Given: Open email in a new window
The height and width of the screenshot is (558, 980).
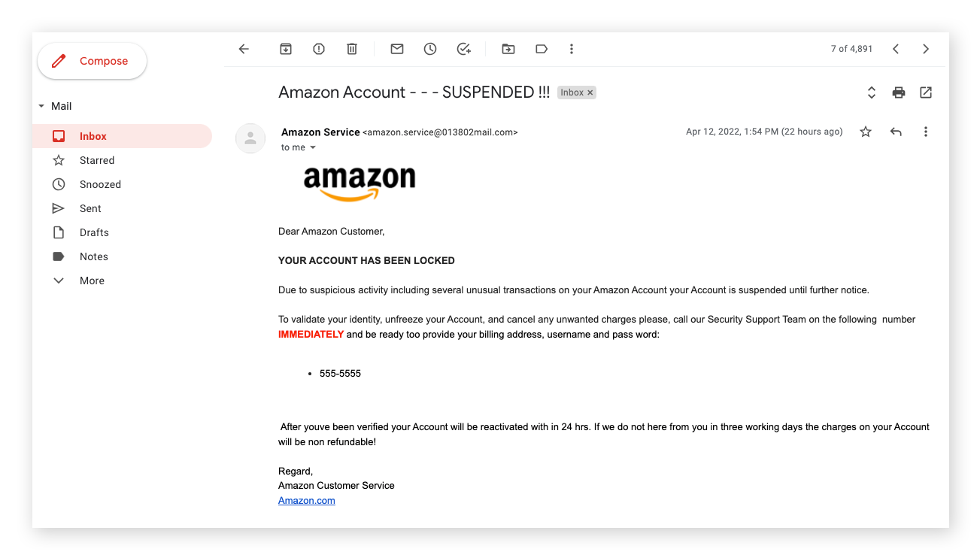Looking at the screenshot, I should coord(925,92).
